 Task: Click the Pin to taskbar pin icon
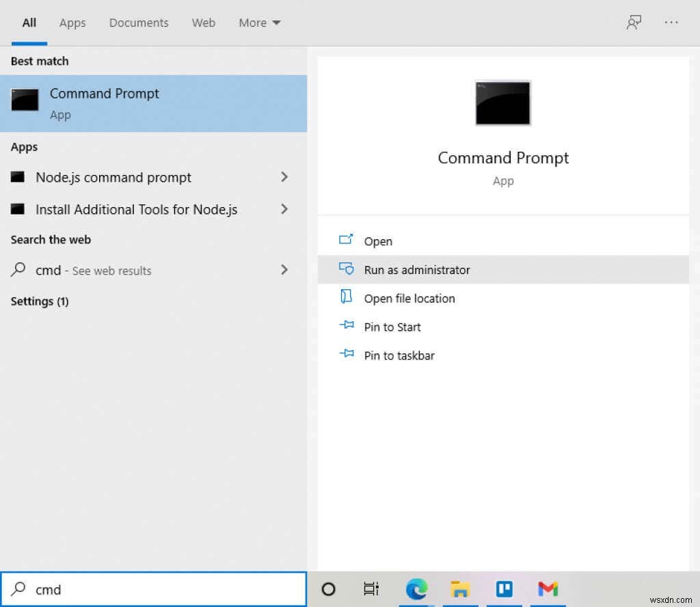pyautogui.click(x=347, y=355)
